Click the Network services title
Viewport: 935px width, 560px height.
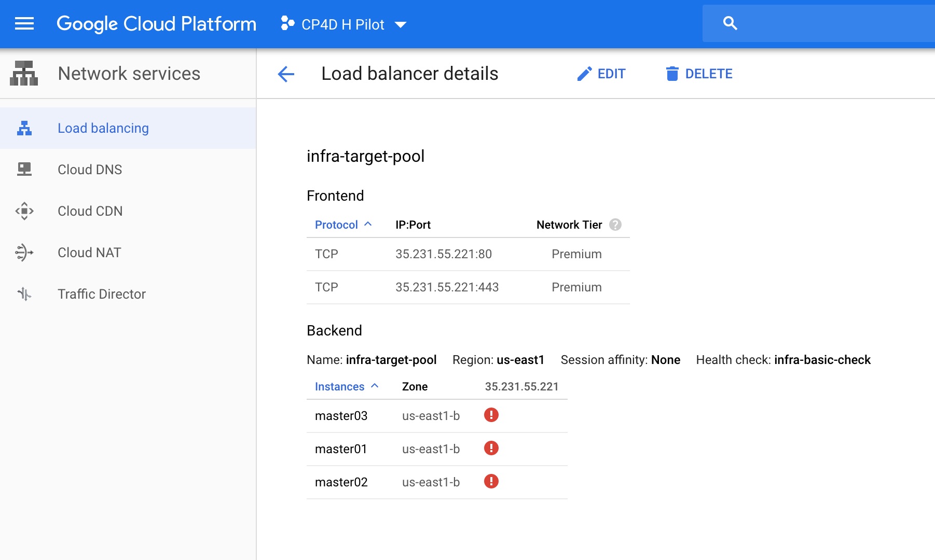pyautogui.click(x=129, y=74)
